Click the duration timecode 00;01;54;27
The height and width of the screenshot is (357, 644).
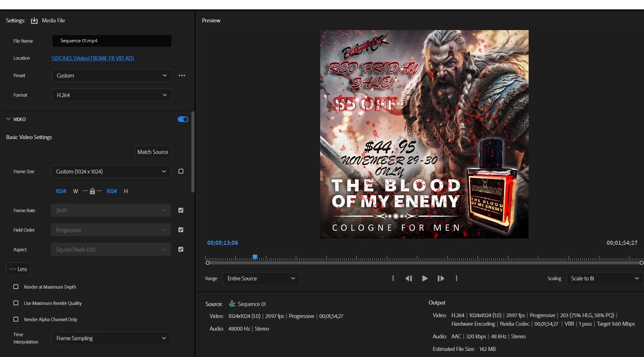click(x=622, y=243)
